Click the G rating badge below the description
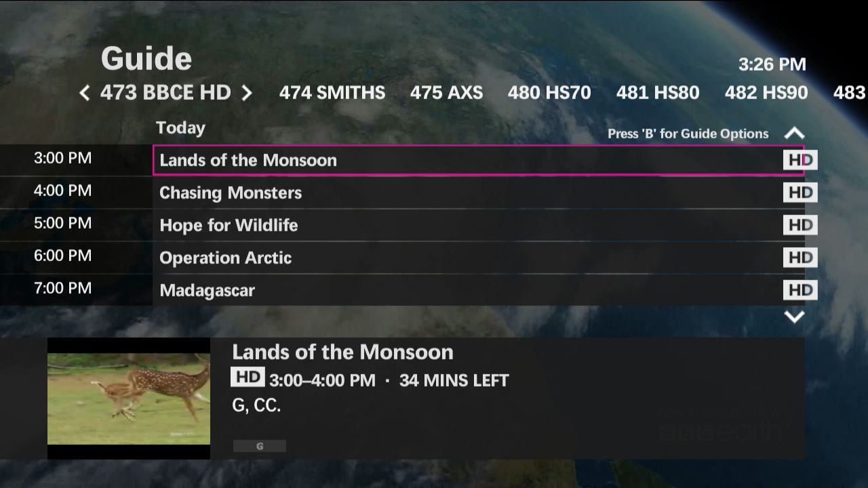Screen dimensions: 868x488 pos(260,446)
